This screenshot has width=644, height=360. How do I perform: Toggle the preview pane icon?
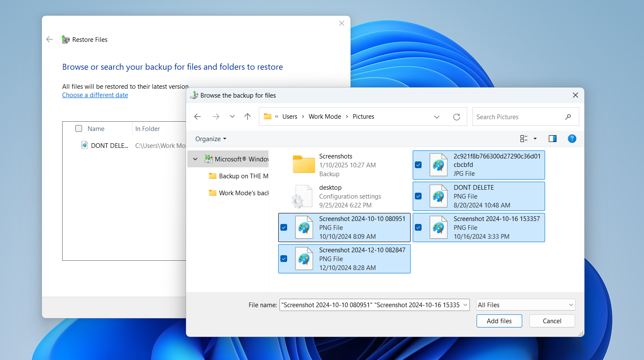point(552,139)
